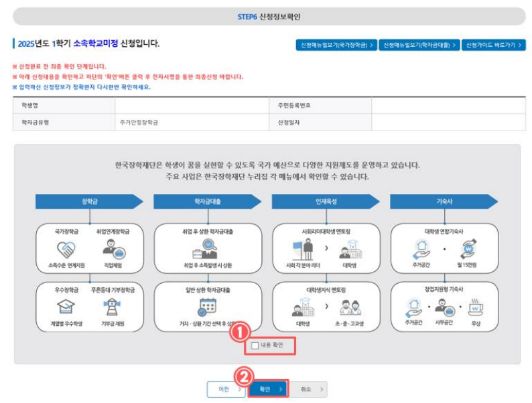Select the 학자금대출 arrow header
The width and height of the screenshot is (532, 403).
(x=208, y=201)
